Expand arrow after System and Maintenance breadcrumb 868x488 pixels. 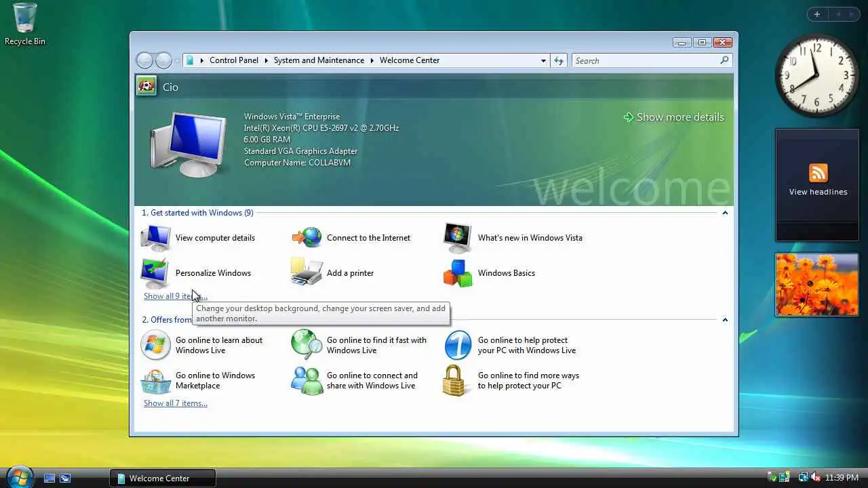(372, 60)
